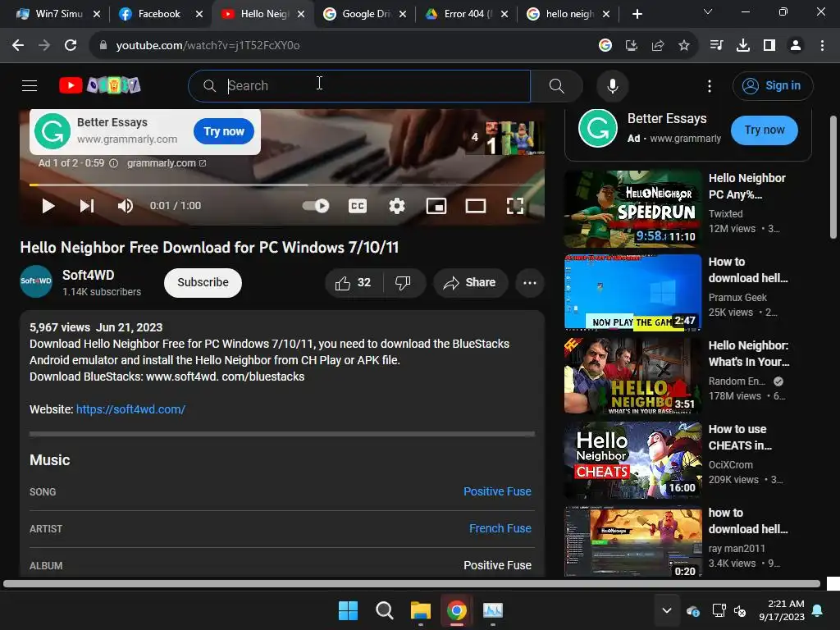Enter full screen mode

click(x=515, y=206)
